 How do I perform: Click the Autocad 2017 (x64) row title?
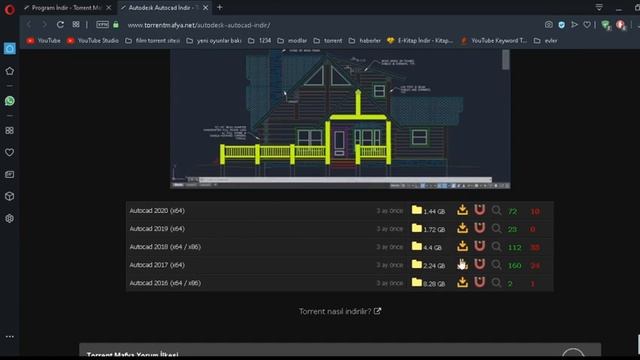(157, 265)
